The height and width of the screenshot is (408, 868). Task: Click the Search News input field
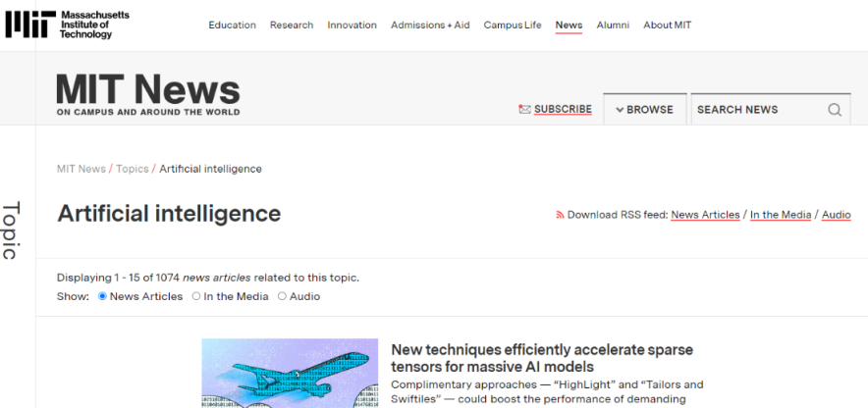point(756,110)
